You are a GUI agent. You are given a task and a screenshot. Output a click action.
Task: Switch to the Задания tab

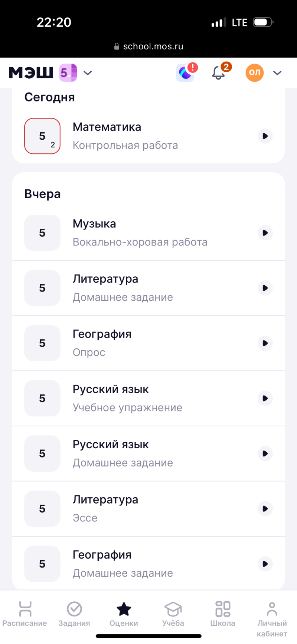(74, 615)
